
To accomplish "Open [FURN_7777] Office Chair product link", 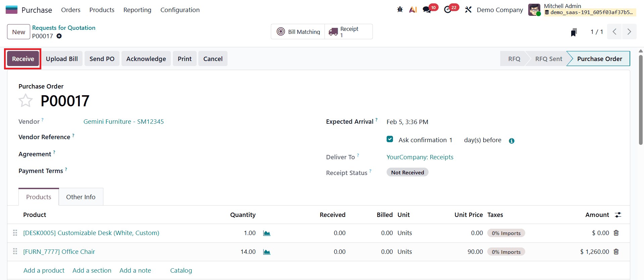I will pyautogui.click(x=59, y=251).
